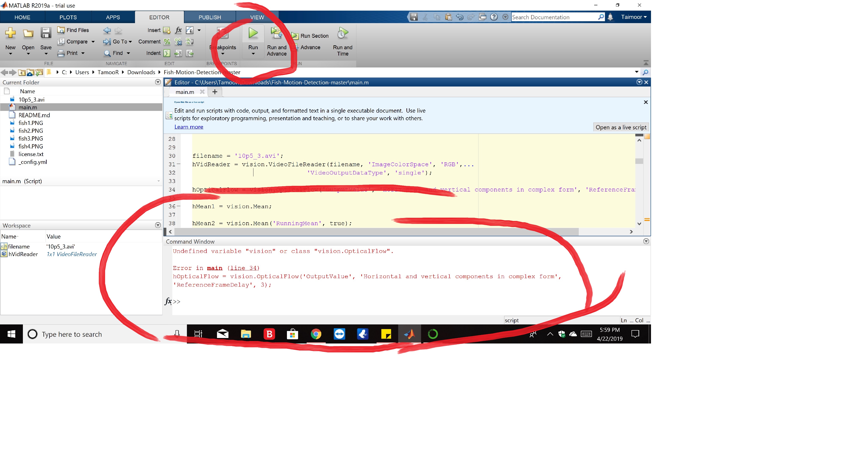Click Open as a live script button
Screen dimensions: 868x458
[621, 127]
